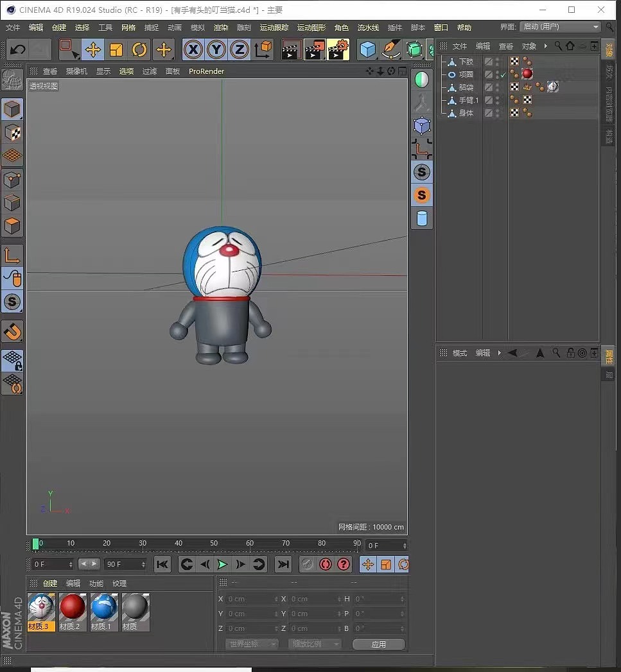Switch to Texture mode checkered cube
The height and width of the screenshot is (672, 621).
point(12,133)
